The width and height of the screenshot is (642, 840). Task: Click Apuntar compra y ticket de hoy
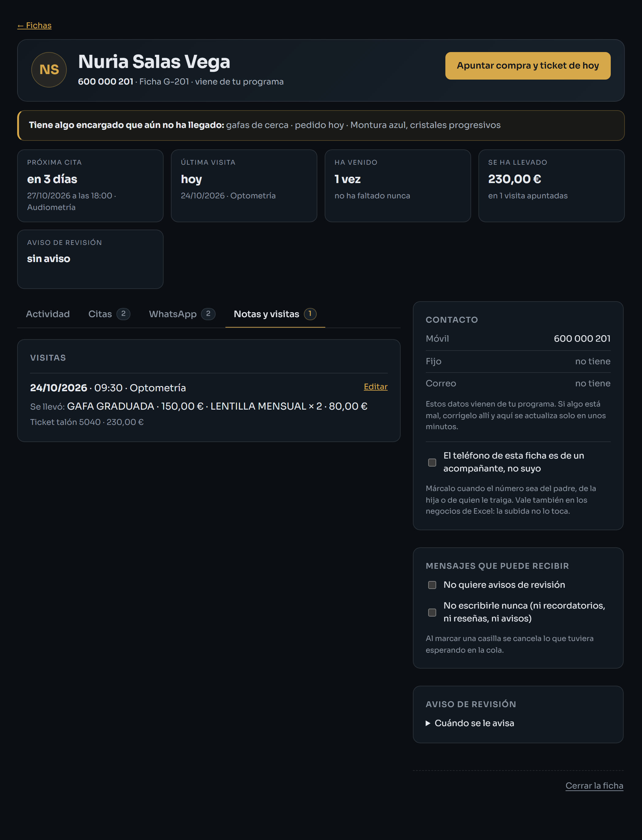click(x=528, y=66)
